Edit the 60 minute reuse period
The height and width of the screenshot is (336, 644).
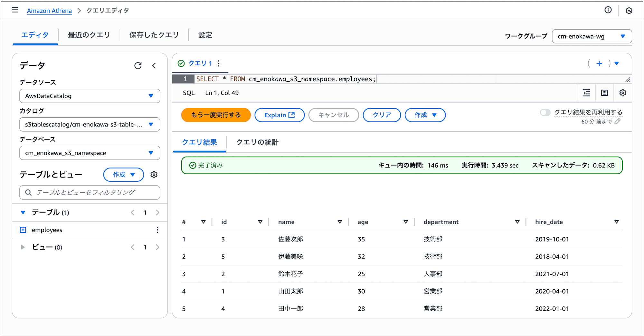click(x=617, y=122)
